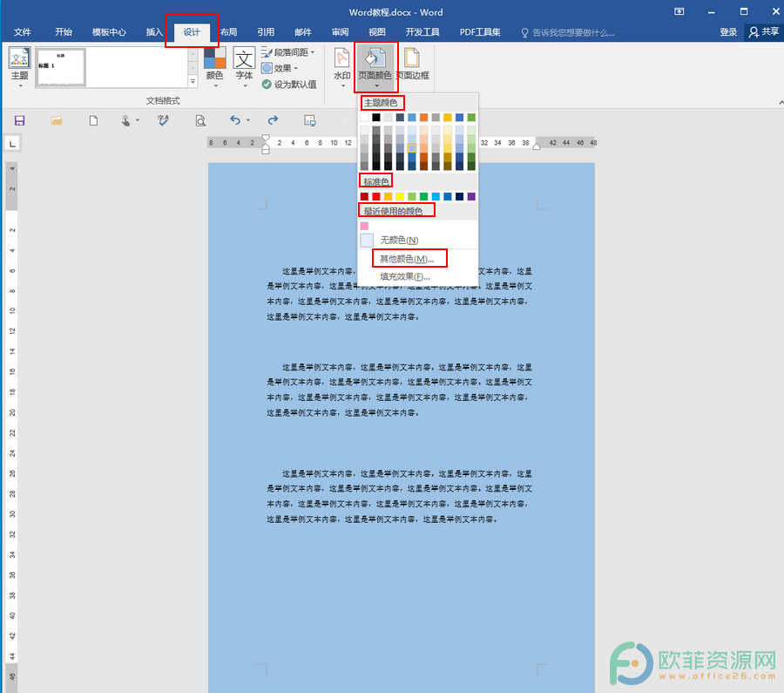Click the purple Save icon in quick toolbar
The width and height of the screenshot is (784, 693).
pyautogui.click(x=19, y=120)
